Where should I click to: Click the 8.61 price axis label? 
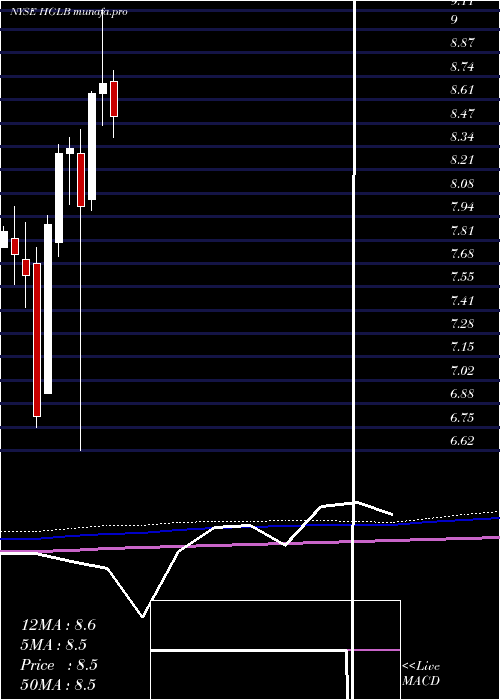462,90
